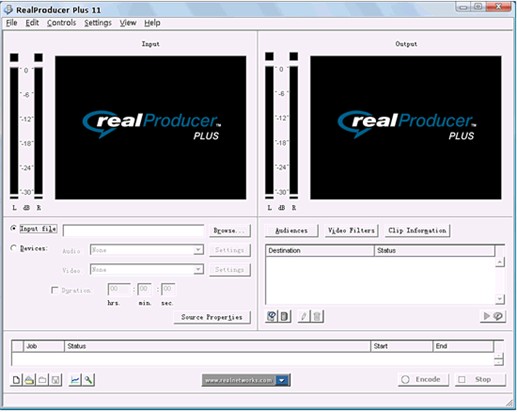Click the Play Output clip icon

(492, 316)
